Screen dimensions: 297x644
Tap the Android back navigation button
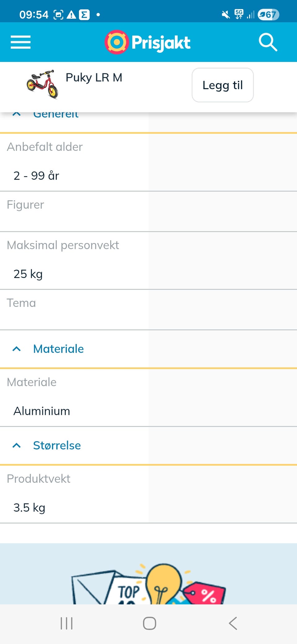click(233, 623)
